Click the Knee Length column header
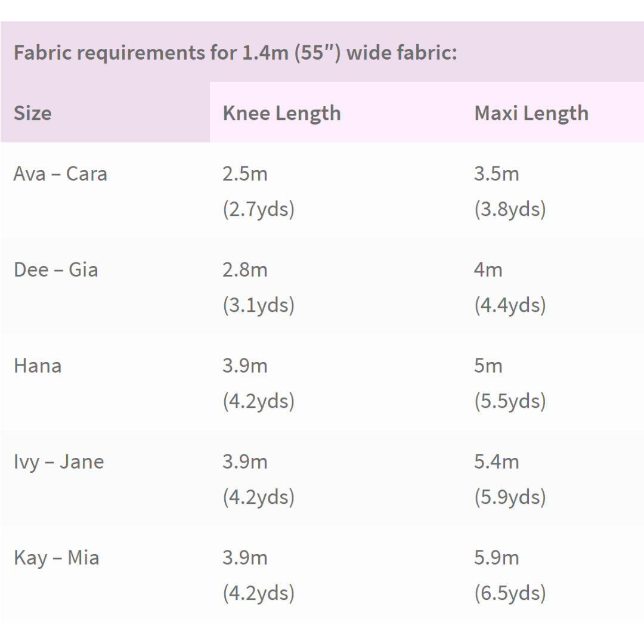This screenshot has height=644, width=644. [281, 113]
